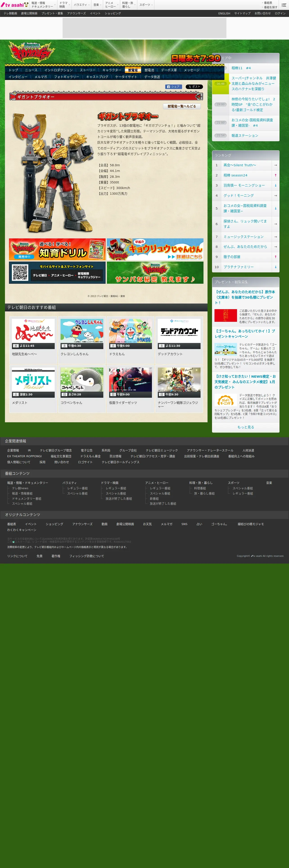The width and height of the screenshot is (289, 868).
Task: Open ranking entry ミュージックステーション
Action: (243, 237)
